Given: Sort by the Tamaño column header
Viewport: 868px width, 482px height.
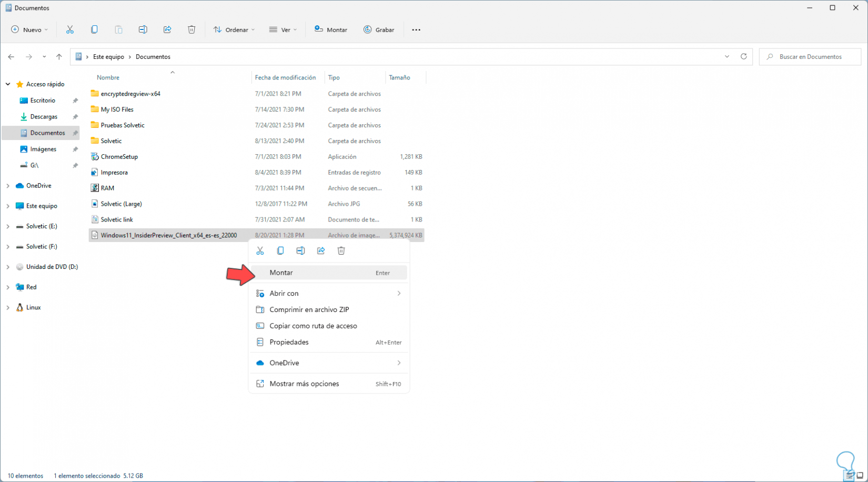Looking at the screenshot, I should pyautogui.click(x=400, y=77).
